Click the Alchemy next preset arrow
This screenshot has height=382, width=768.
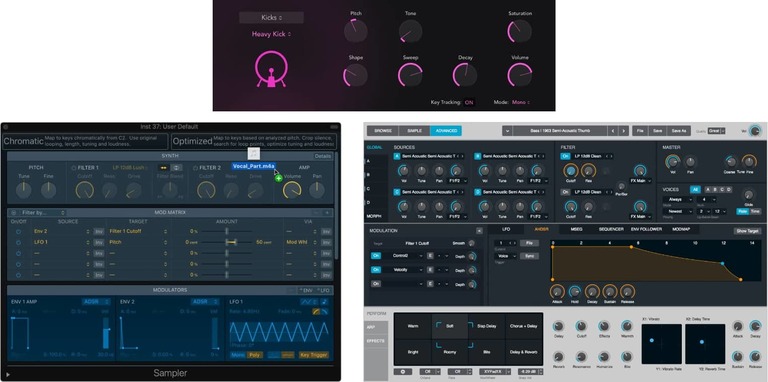[x=623, y=131]
